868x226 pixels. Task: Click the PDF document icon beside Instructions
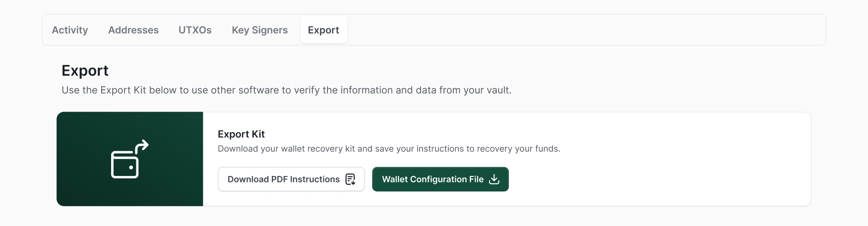click(x=350, y=179)
